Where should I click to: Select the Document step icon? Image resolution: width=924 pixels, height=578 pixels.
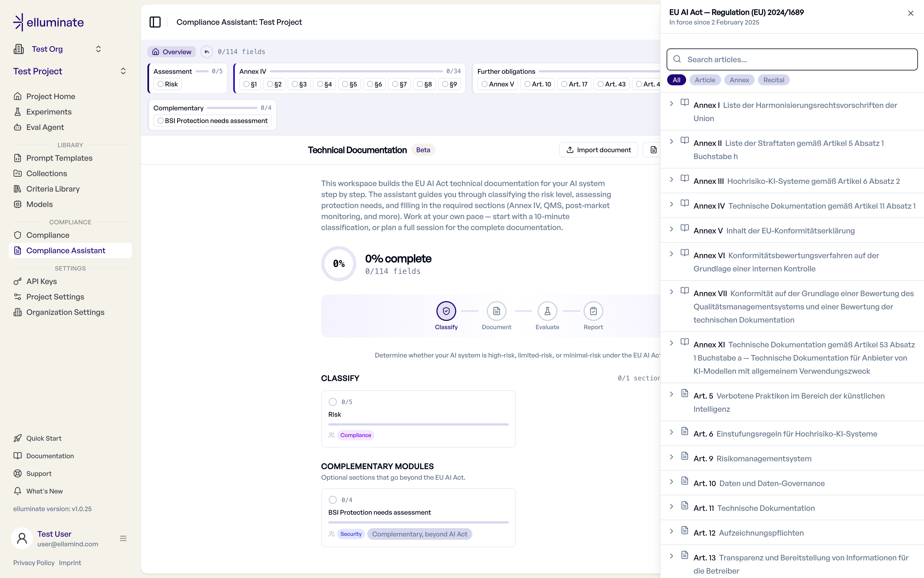tap(496, 311)
